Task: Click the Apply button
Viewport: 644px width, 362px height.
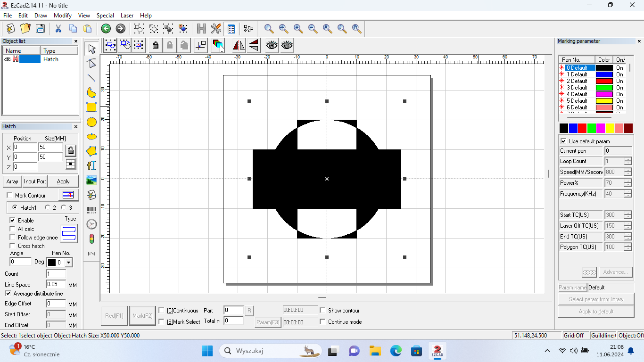Action: 63,181
